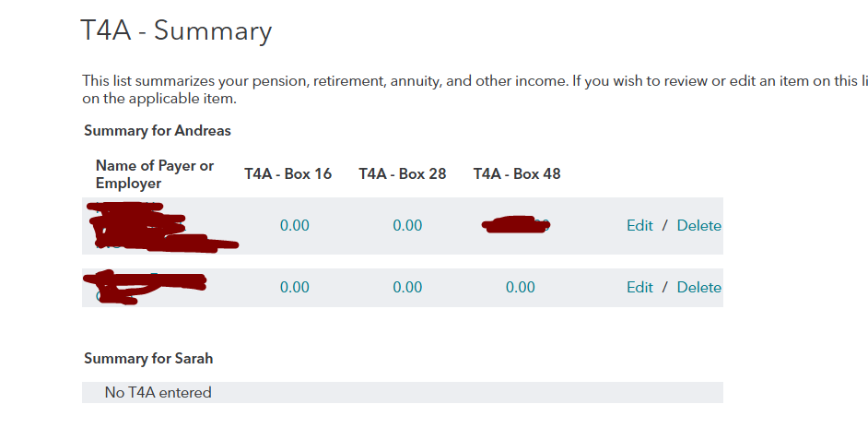This screenshot has height=440, width=868.
Task: Delete the first T4A entry for Andreas
Action: (699, 226)
